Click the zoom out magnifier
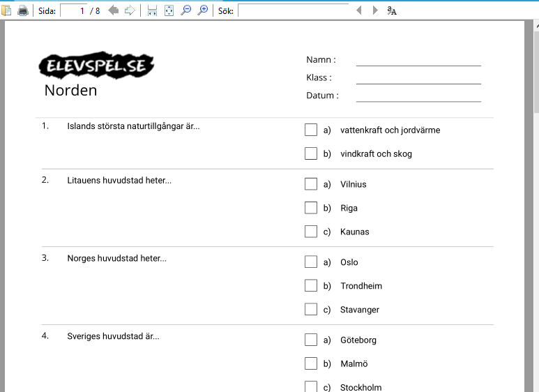This screenshot has width=539, height=392. coord(185,10)
